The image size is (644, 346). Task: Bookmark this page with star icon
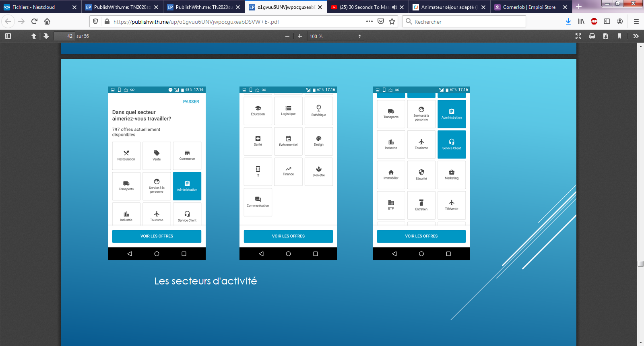pyautogui.click(x=392, y=22)
